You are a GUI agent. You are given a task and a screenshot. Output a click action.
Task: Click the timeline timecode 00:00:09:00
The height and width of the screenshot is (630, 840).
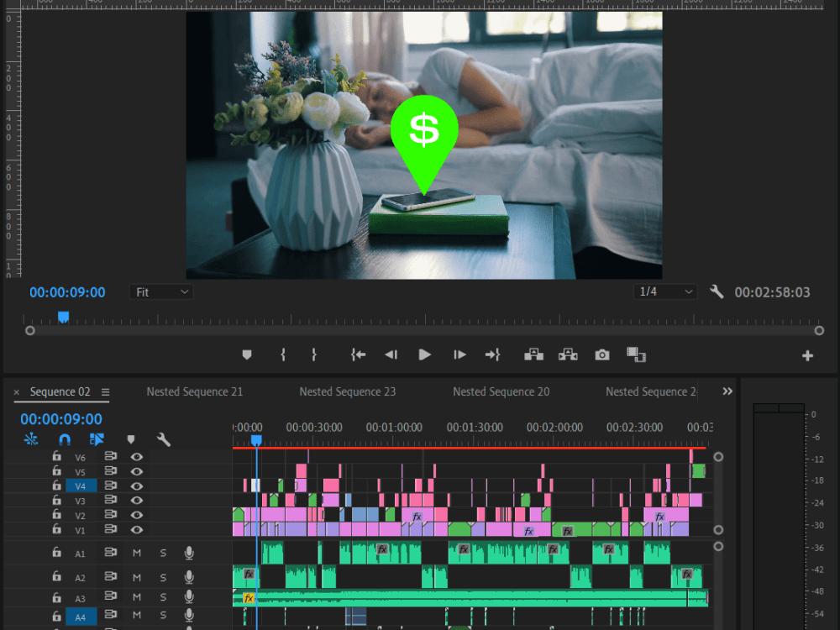[x=61, y=419]
